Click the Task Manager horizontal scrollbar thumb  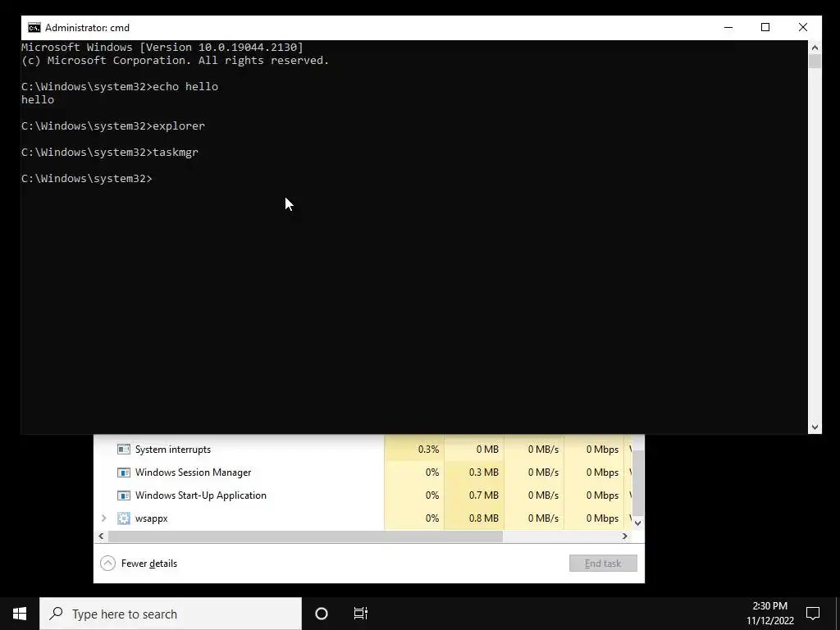(x=305, y=536)
